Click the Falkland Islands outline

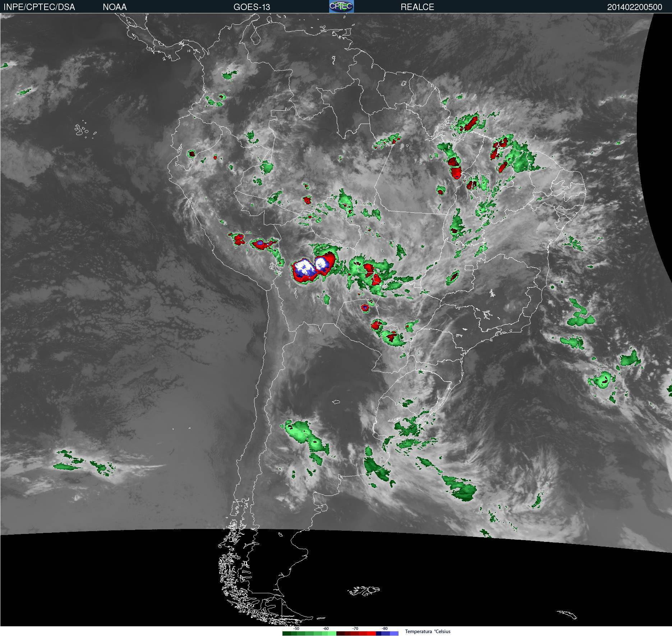(363, 590)
